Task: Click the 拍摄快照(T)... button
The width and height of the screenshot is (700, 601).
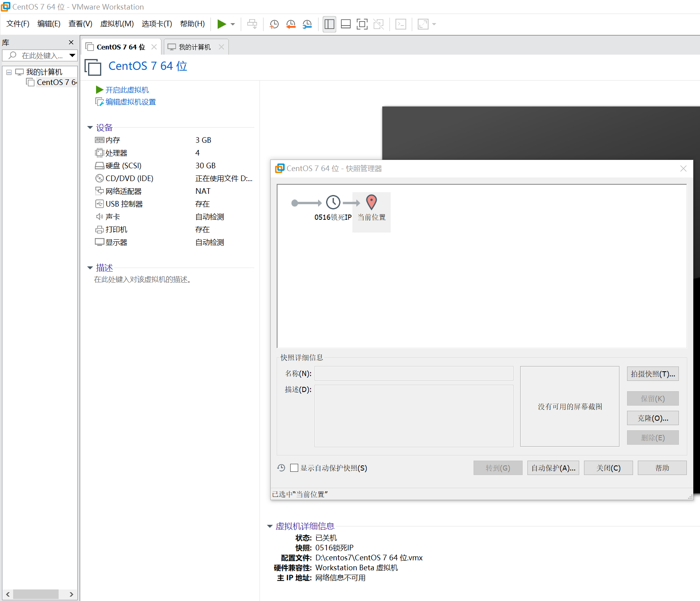Action: [x=653, y=374]
